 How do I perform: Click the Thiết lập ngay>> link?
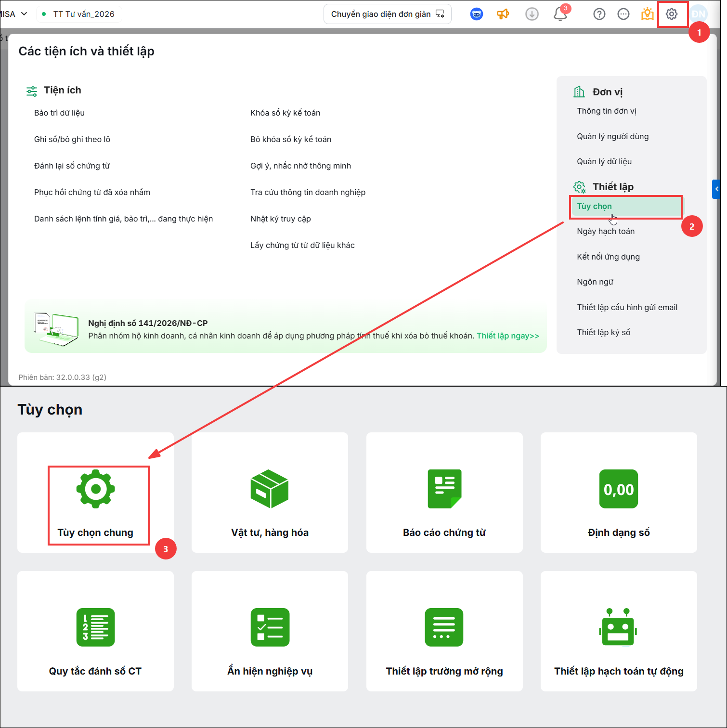point(508,336)
